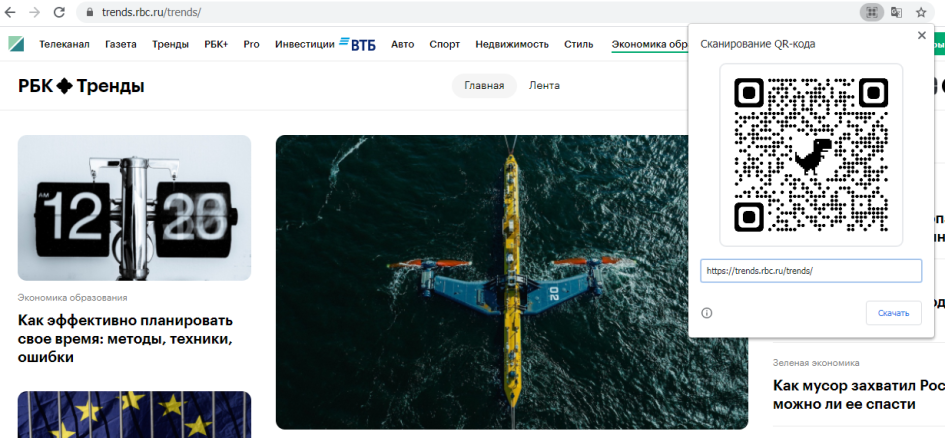Click the info icon in the QR popup
This screenshot has width=945, height=438.
(707, 313)
